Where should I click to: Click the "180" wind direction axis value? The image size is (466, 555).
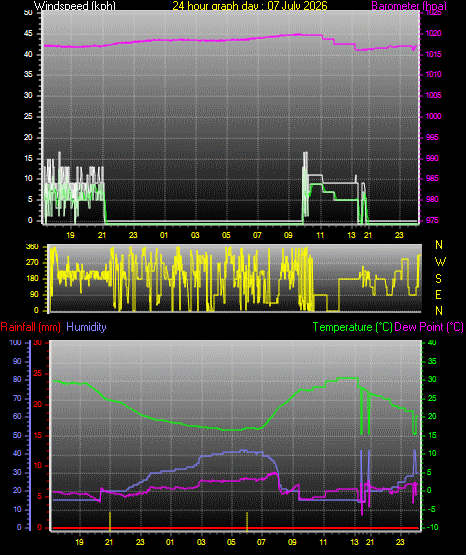click(32, 279)
